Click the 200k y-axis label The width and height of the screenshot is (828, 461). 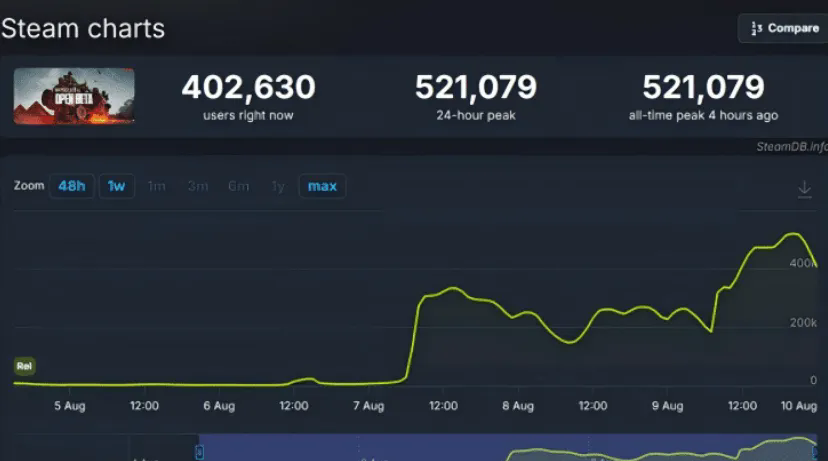click(803, 323)
